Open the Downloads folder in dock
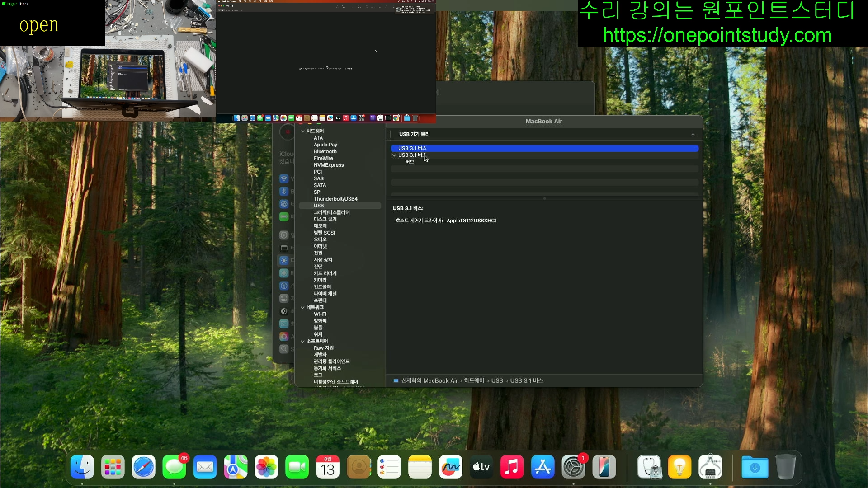This screenshot has height=488, width=868. (x=755, y=467)
